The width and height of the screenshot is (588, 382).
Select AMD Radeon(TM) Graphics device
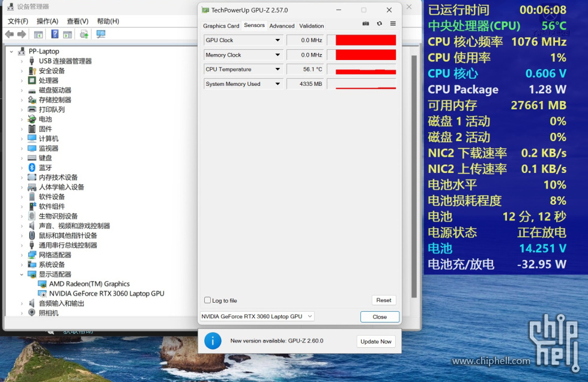click(89, 283)
